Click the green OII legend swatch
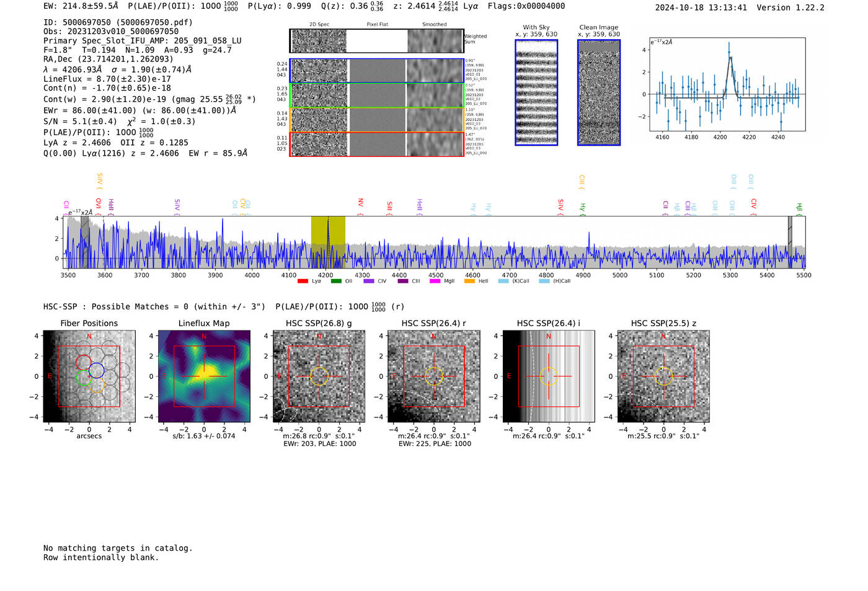Viewport: 868px width, 591px height. point(336,281)
